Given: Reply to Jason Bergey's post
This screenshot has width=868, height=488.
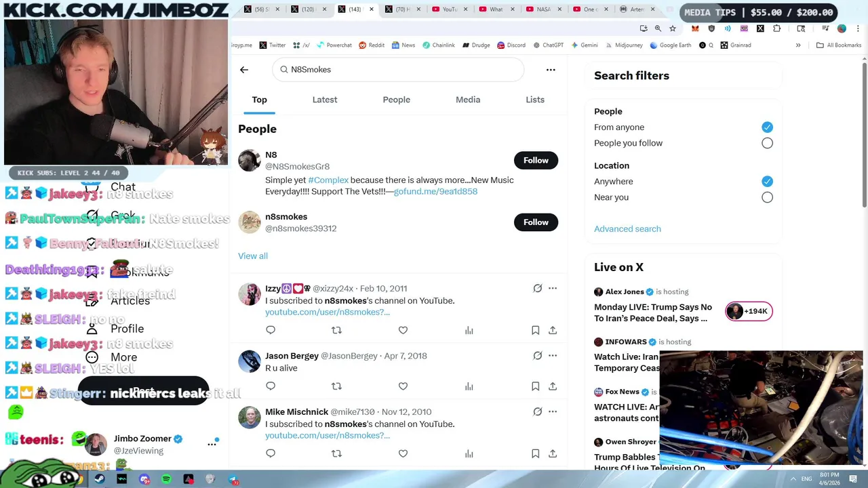Looking at the screenshot, I should pos(271,386).
